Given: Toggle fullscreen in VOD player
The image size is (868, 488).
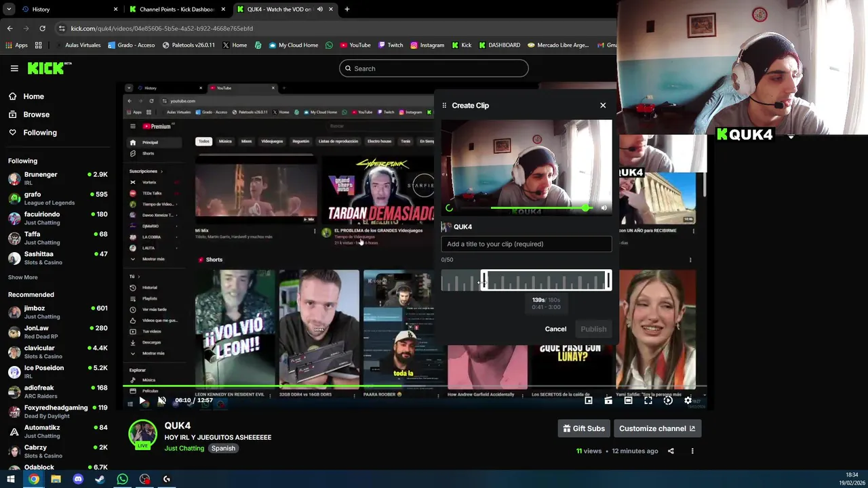Looking at the screenshot, I should [x=648, y=401].
